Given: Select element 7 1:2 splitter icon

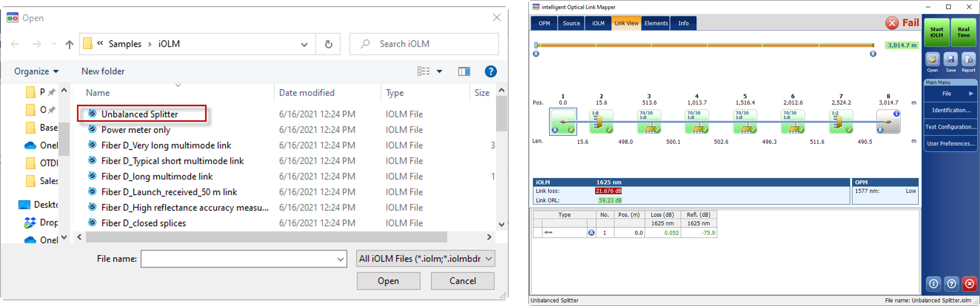Looking at the screenshot, I should click(841, 121).
